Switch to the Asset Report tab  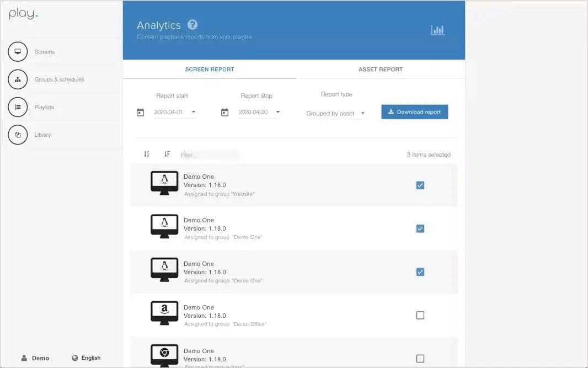tap(381, 70)
